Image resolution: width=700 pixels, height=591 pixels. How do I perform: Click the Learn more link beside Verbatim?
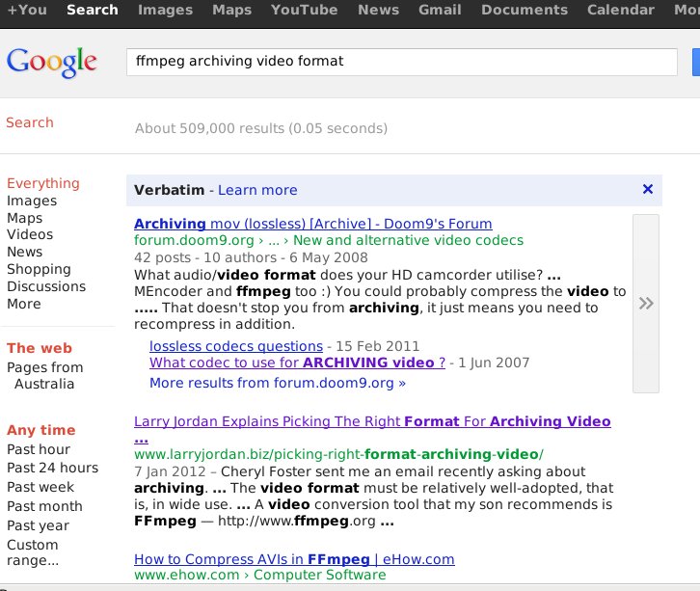point(257,190)
